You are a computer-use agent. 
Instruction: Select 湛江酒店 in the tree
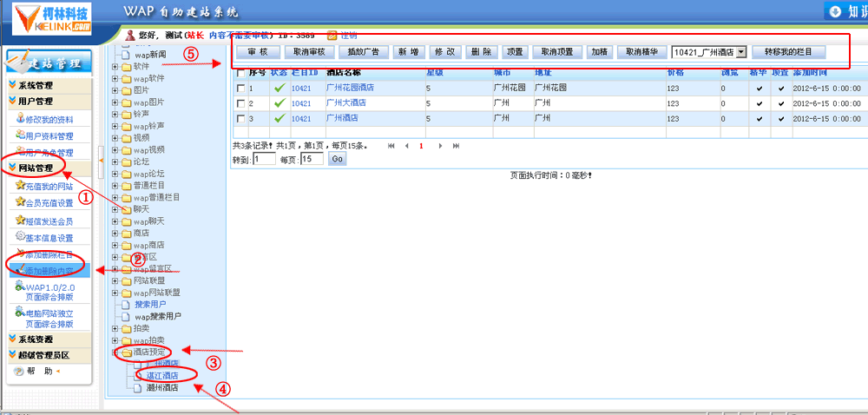point(162,376)
